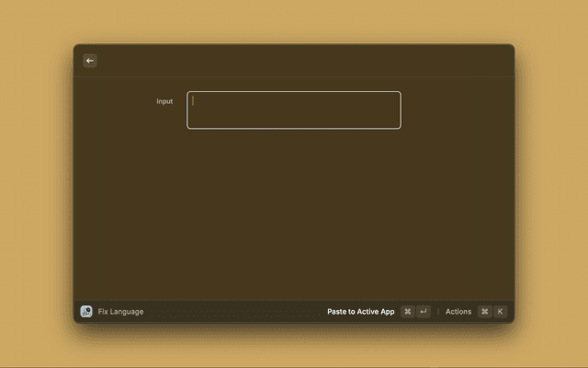
Task: Click the Command key icon next to Actions
Action: coord(484,312)
